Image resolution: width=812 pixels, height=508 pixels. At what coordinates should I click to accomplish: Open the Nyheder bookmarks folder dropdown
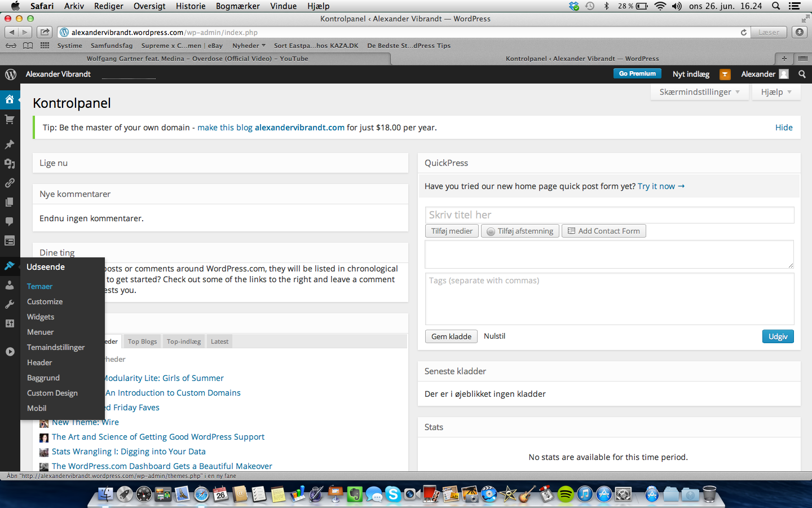pos(249,46)
